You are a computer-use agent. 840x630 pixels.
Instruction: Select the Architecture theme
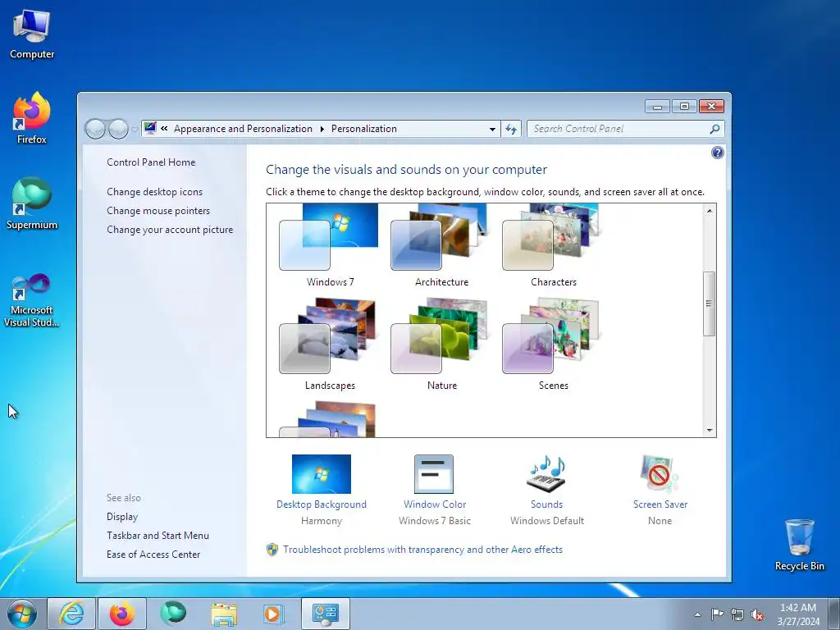pos(441,246)
